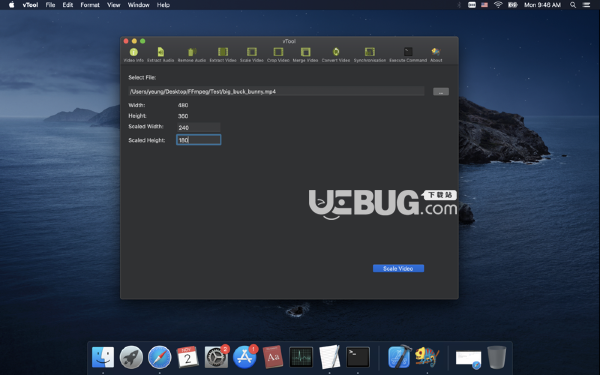Select the Merge Video tool
The image size is (600, 375).
305,54
